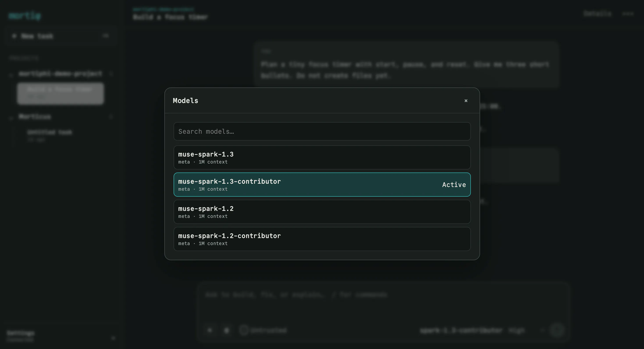The image size is (644, 349).
Task: Switch to the muse-spark-1.2 model
Action: 322,212
